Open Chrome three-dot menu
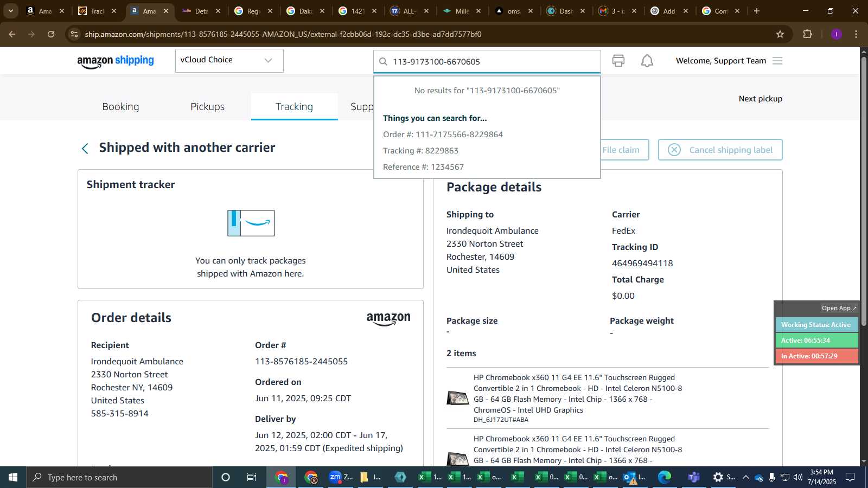This screenshot has width=868, height=488. pyautogui.click(x=856, y=34)
